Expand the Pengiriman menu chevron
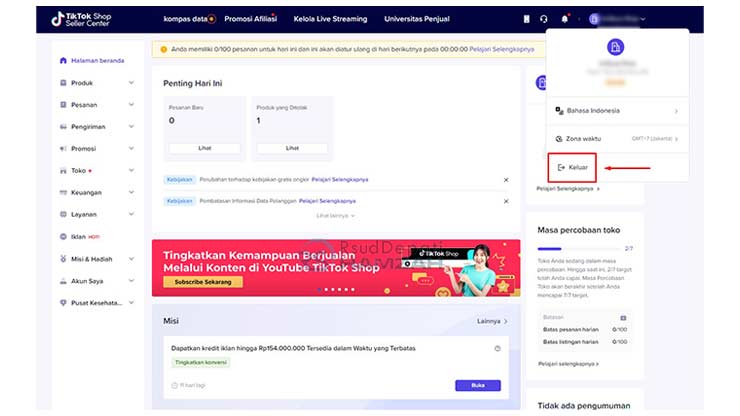 131,127
